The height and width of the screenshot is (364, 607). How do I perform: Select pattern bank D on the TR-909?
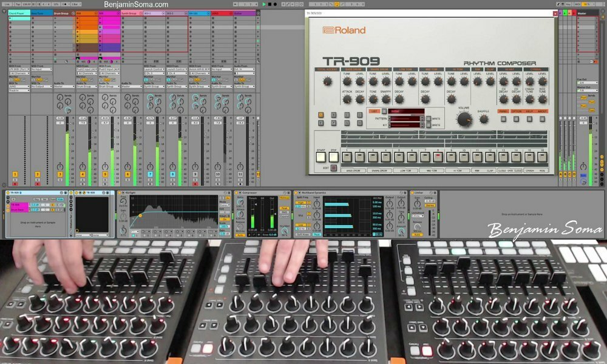(359, 115)
